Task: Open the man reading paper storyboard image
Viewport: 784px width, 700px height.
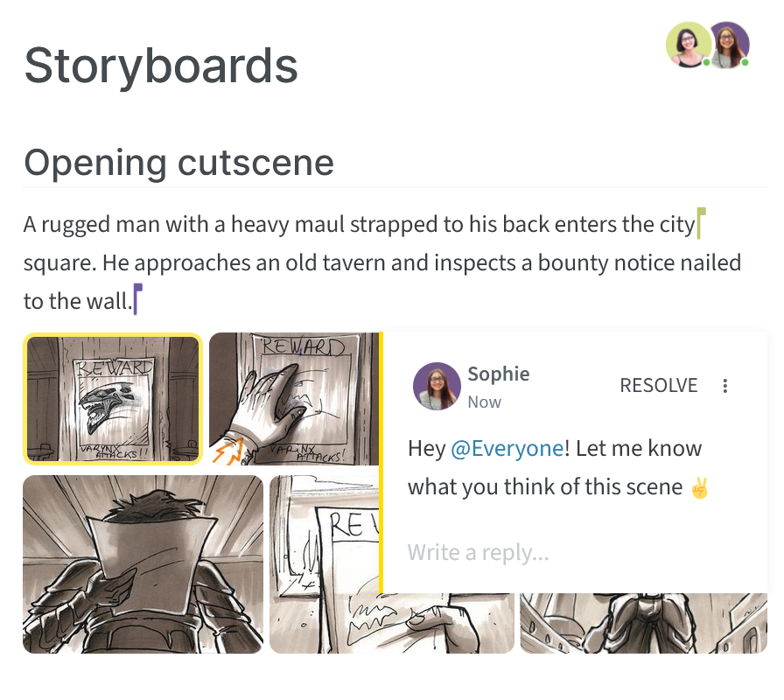Action: (x=143, y=564)
